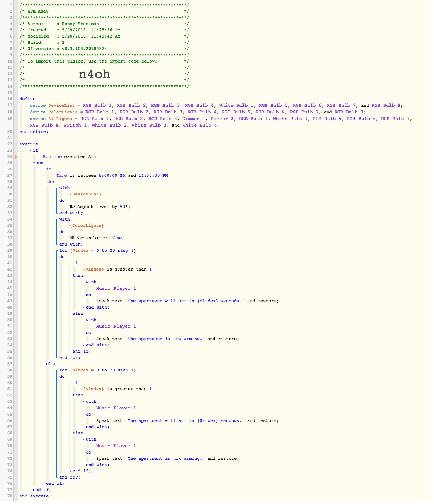434x504 pixels.
Task: Click the {DeviceList} reference on line 30
Action: (85, 194)
